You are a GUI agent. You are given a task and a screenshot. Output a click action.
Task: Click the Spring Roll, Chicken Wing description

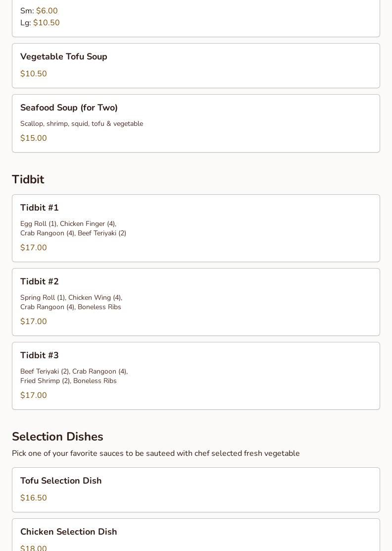point(71,302)
